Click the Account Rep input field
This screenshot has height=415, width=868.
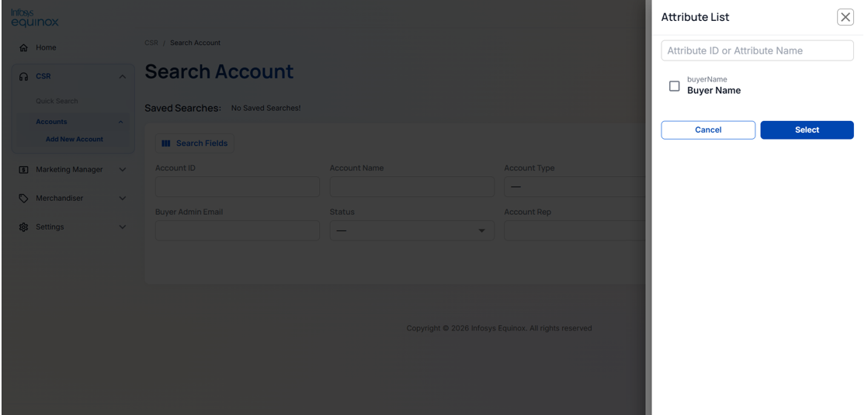[x=574, y=230]
